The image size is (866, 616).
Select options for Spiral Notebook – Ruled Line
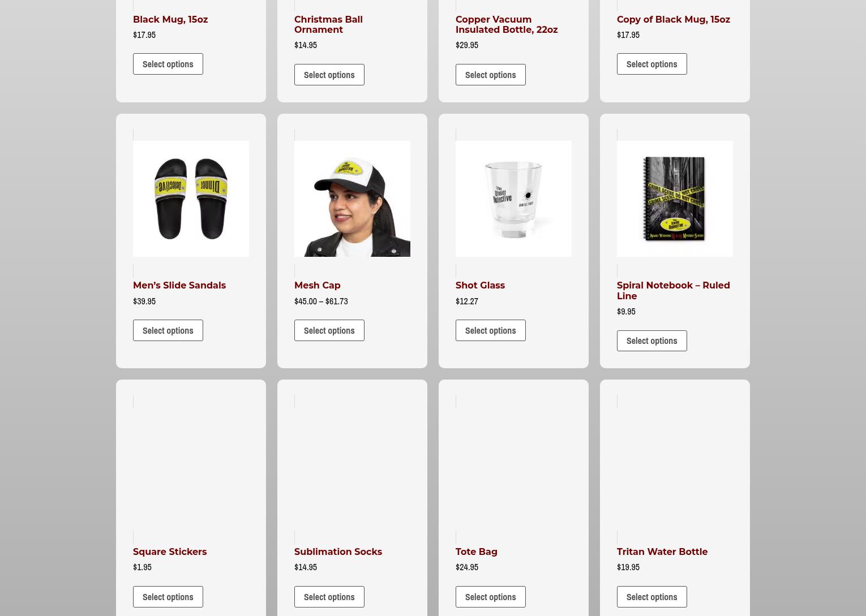click(x=652, y=341)
